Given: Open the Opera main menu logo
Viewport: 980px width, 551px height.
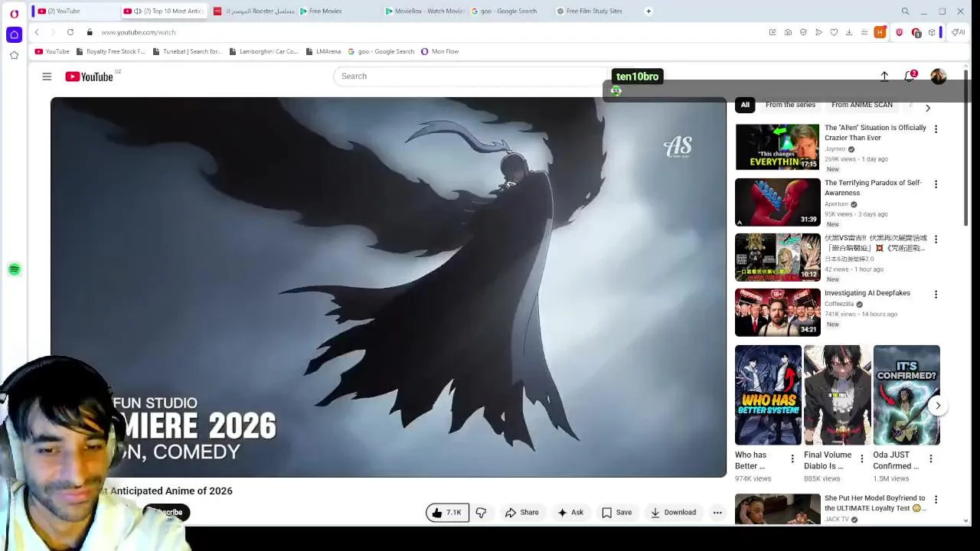Looking at the screenshot, I should (14, 12).
